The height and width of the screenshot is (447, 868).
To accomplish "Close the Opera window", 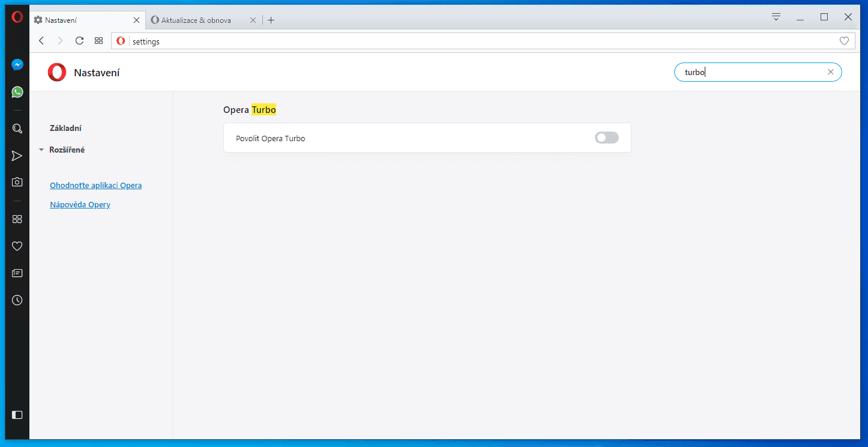I will point(848,17).
